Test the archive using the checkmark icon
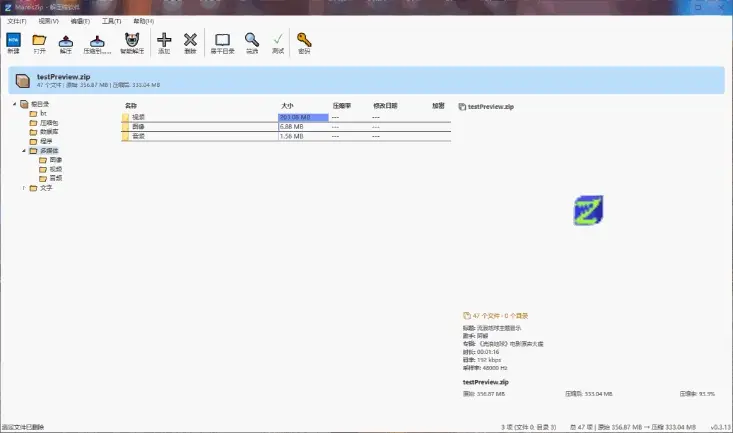This screenshot has width=733, height=433. [278, 40]
